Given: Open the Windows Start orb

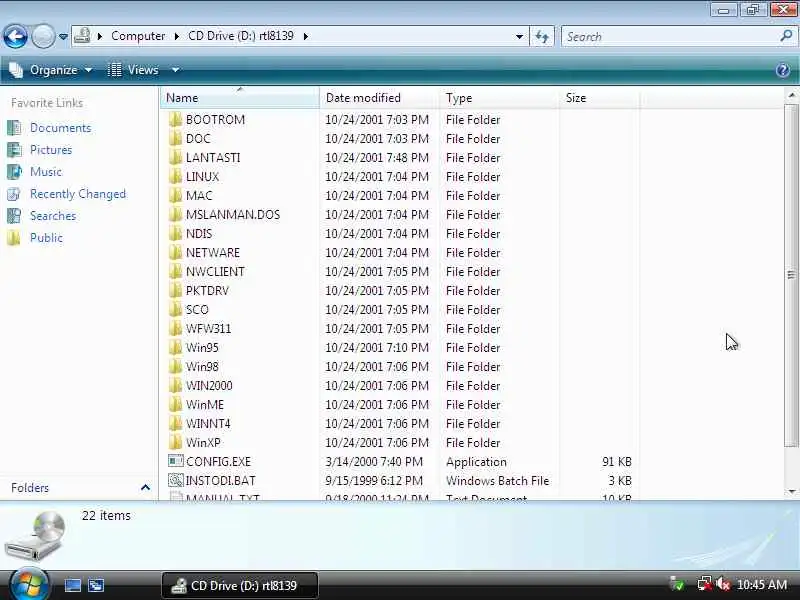Looking at the screenshot, I should [29, 584].
